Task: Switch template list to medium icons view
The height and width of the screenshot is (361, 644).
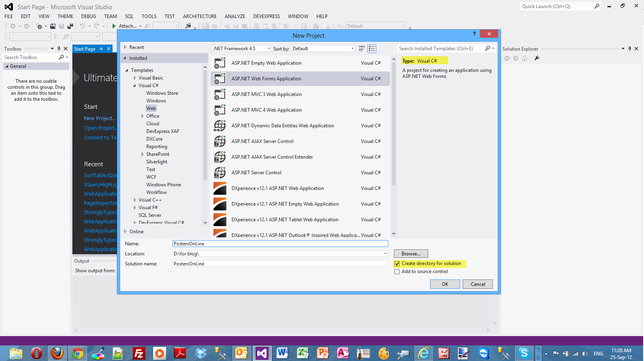Action: pos(372,49)
